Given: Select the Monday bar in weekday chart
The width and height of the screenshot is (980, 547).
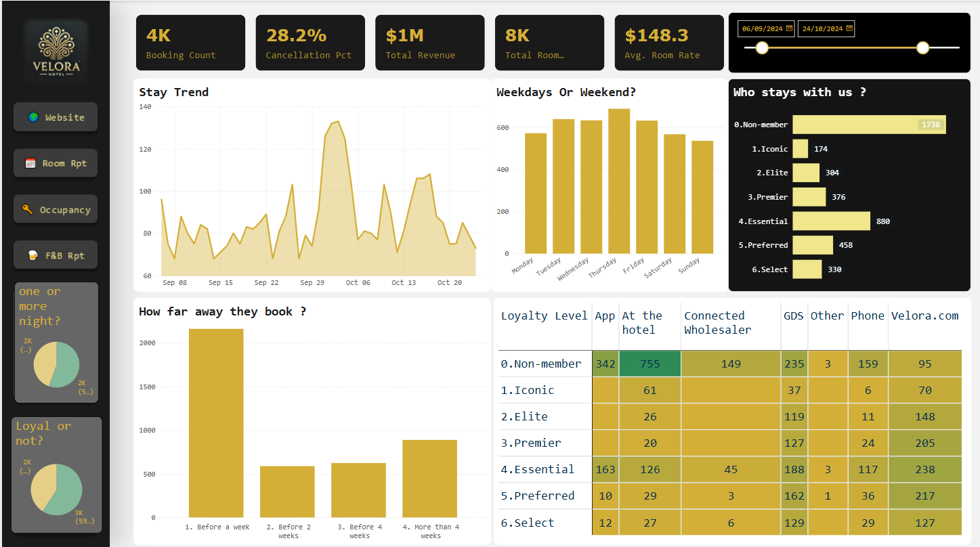Looking at the screenshot, I should (x=536, y=193).
